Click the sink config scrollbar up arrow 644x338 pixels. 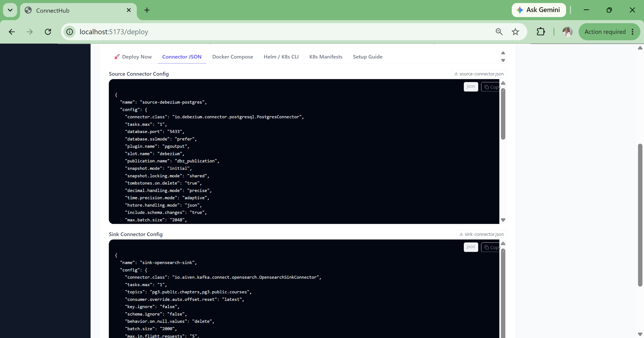click(x=503, y=243)
